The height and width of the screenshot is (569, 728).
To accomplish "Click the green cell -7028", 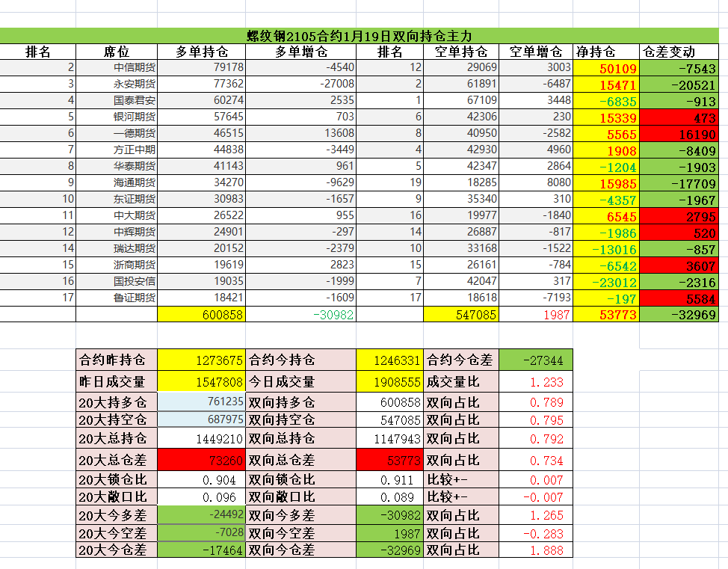I will [x=202, y=533].
